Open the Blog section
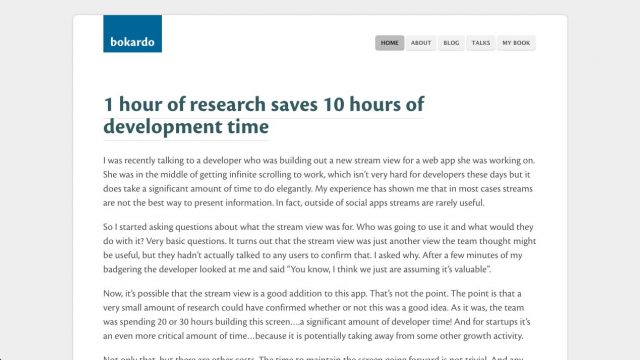 (451, 43)
